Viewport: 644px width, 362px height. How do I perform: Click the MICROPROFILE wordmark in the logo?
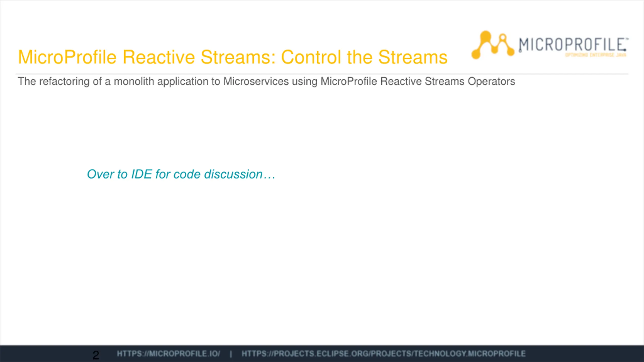click(572, 45)
